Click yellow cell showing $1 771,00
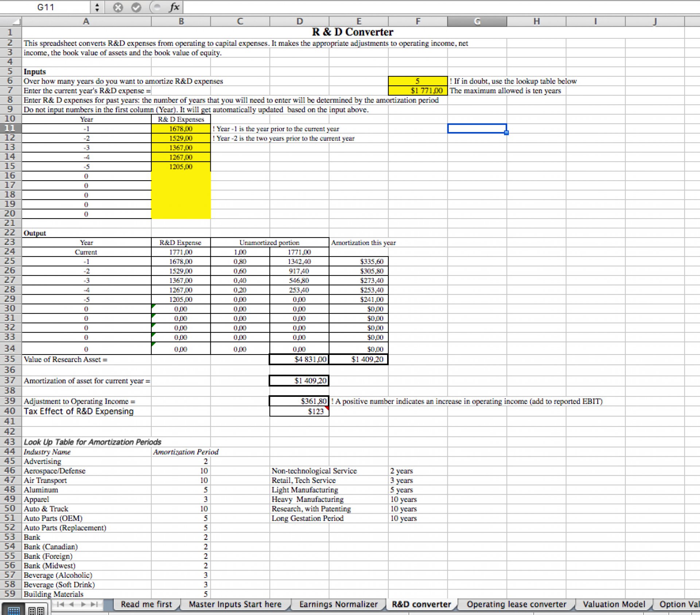 [418, 90]
